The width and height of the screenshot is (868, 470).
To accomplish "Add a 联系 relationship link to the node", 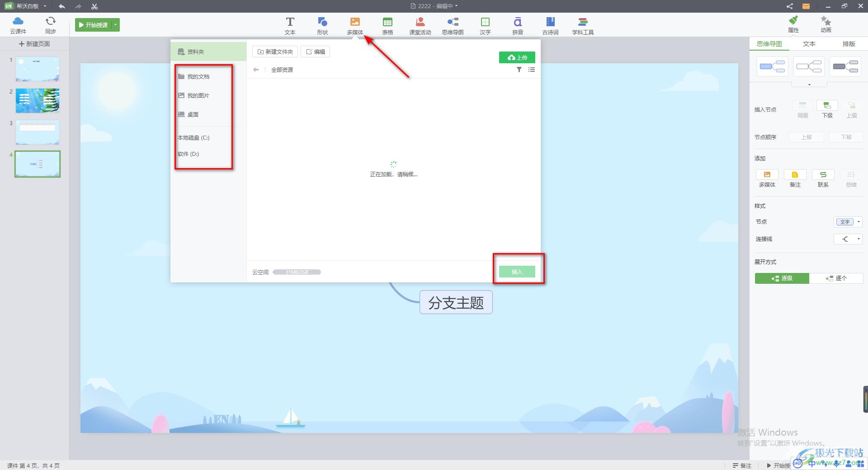I will click(x=823, y=179).
